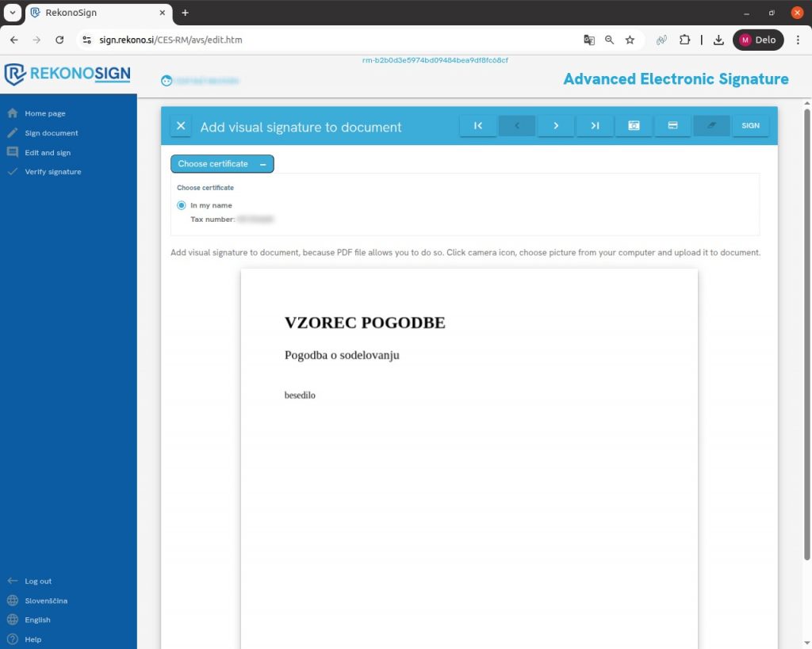
Task: Open the Sign document menu item
Action: [52, 133]
